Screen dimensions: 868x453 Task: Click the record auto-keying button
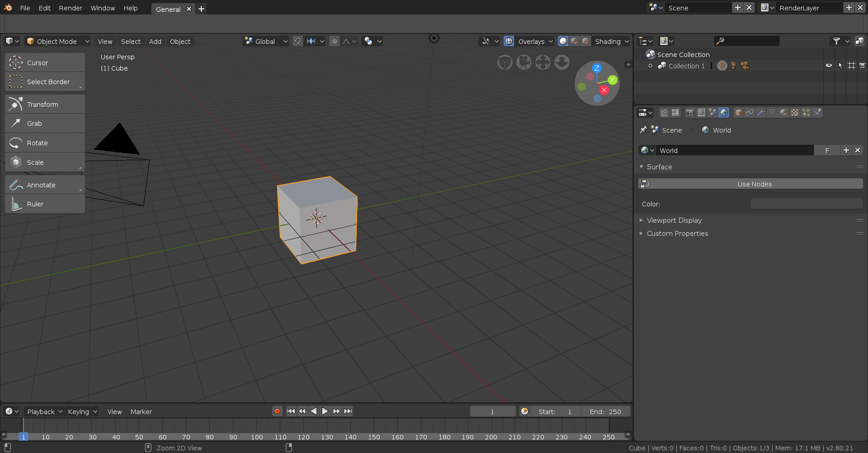[x=277, y=411]
